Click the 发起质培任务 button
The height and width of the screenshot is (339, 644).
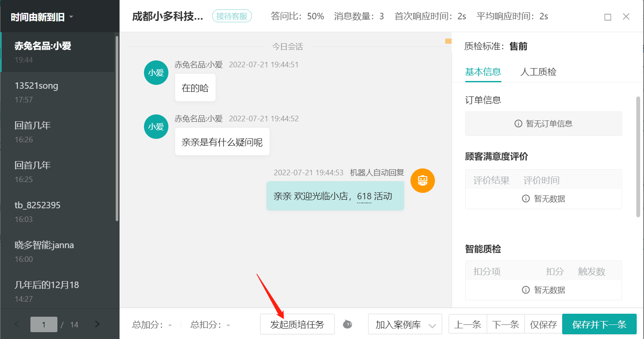point(297,324)
